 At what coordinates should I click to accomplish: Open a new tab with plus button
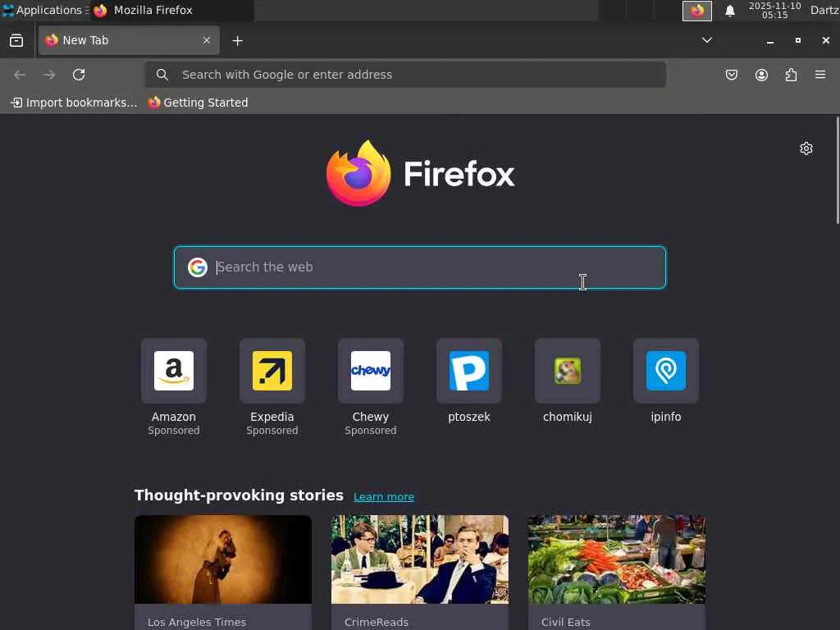[x=237, y=41]
